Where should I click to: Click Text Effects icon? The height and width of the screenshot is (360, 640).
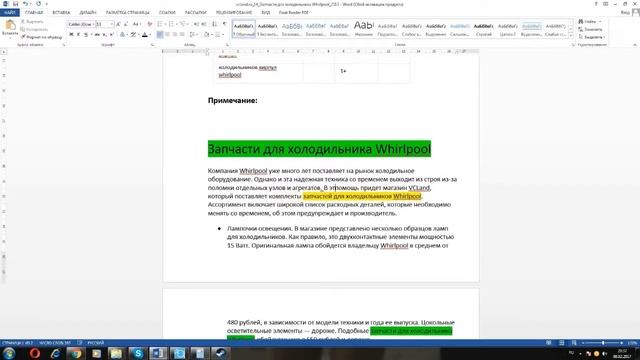(122, 35)
